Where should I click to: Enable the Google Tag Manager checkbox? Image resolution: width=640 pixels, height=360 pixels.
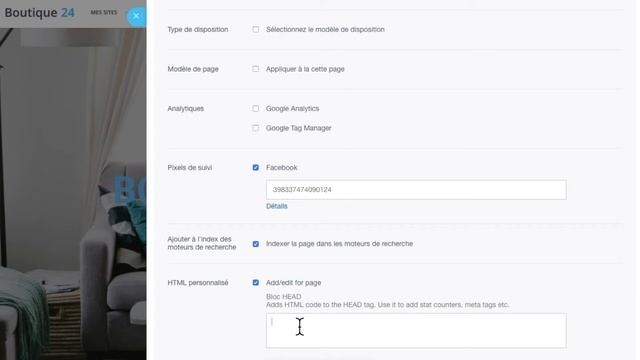[256, 128]
